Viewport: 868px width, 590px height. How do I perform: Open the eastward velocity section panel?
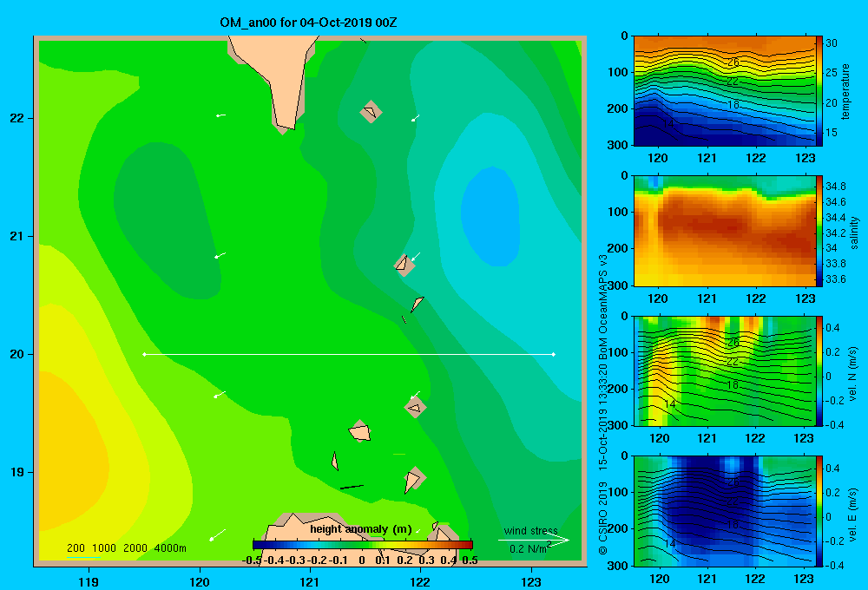click(x=725, y=511)
